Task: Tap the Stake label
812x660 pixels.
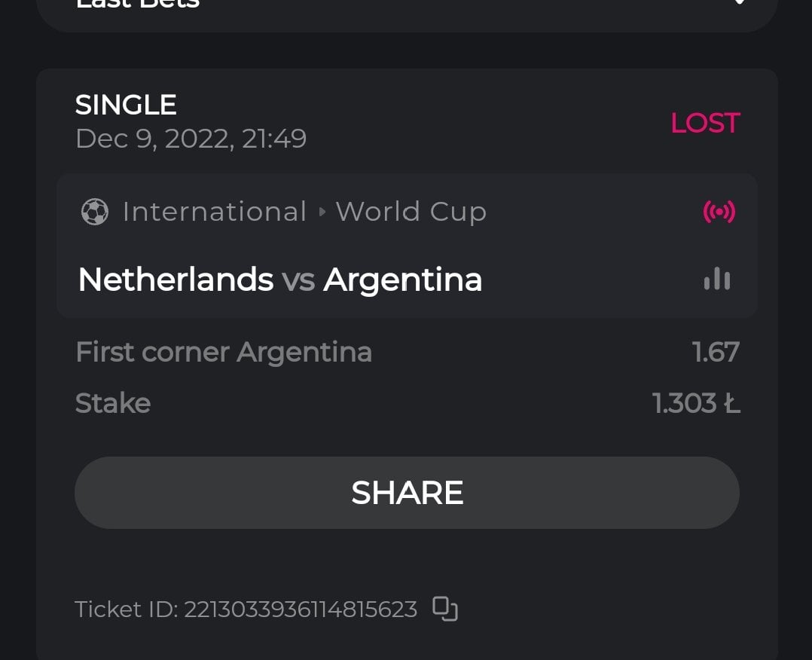Action: [x=113, y=403]
